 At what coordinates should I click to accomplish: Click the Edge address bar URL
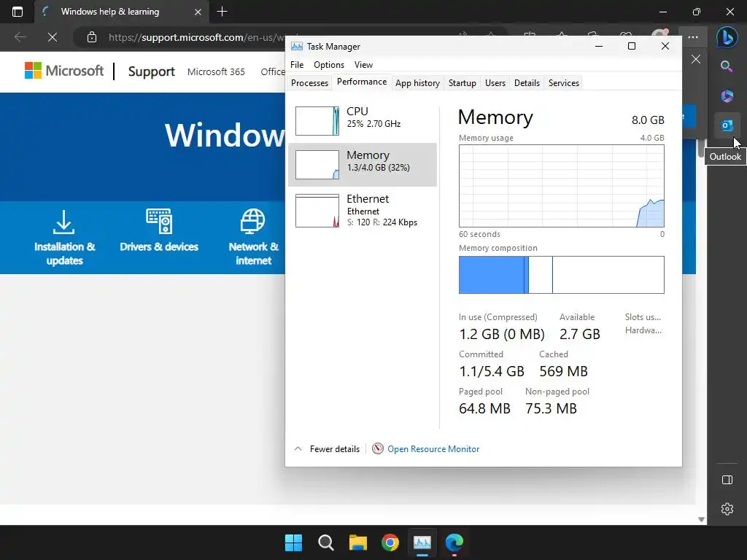tap(196, 37)
